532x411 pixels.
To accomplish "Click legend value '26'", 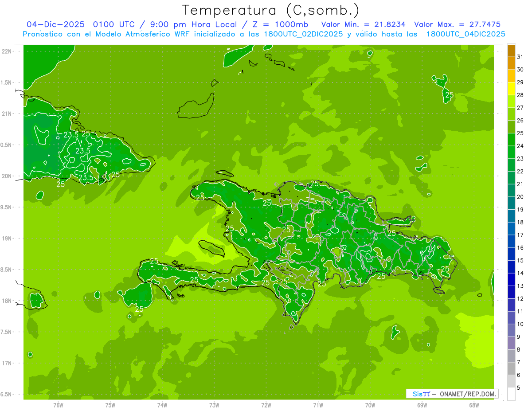I will 520,121.
